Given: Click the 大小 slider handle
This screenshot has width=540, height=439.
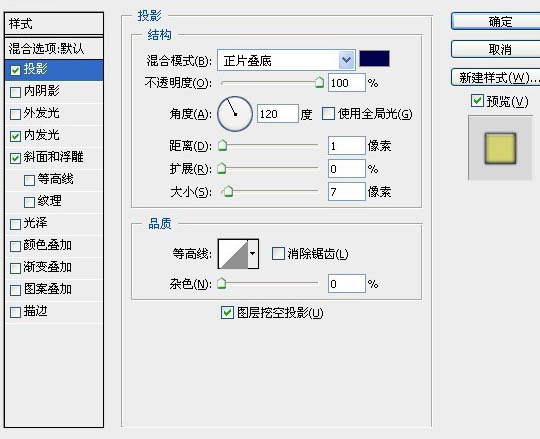Looking at the screenshot, I should pyautogui.click(x=228, y=191).
